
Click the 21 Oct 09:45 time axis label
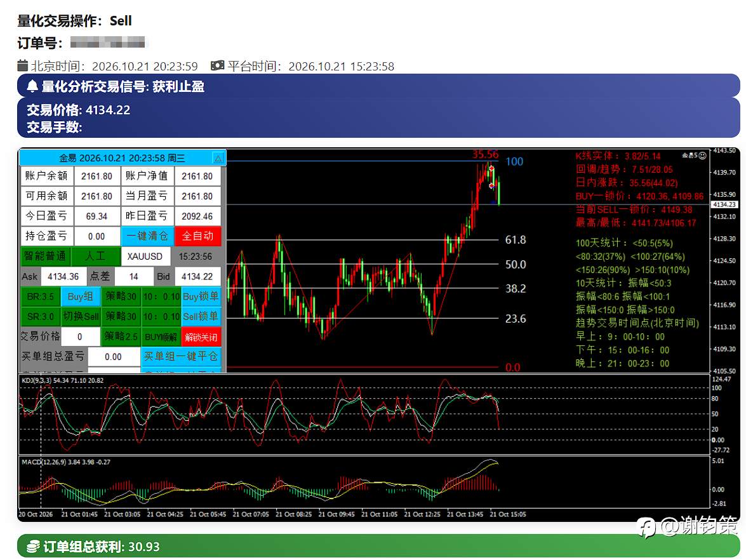point(336,514)
